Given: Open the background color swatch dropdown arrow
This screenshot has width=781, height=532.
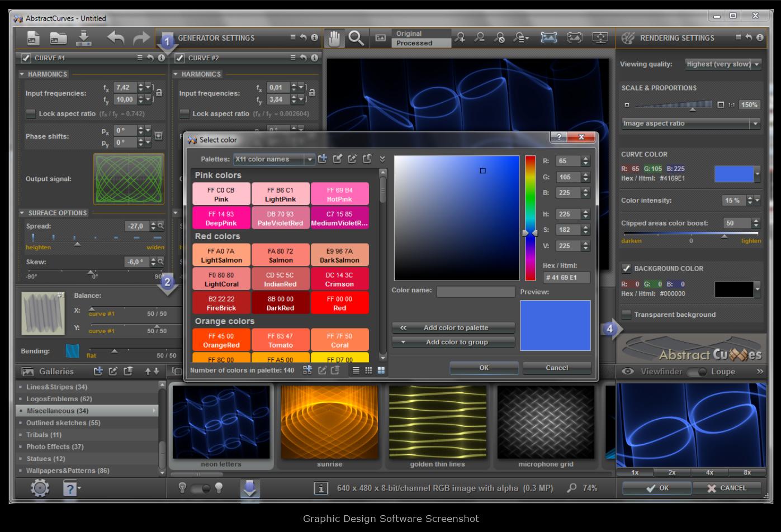Looking at the screenshot, I should [x=758, y=289].
